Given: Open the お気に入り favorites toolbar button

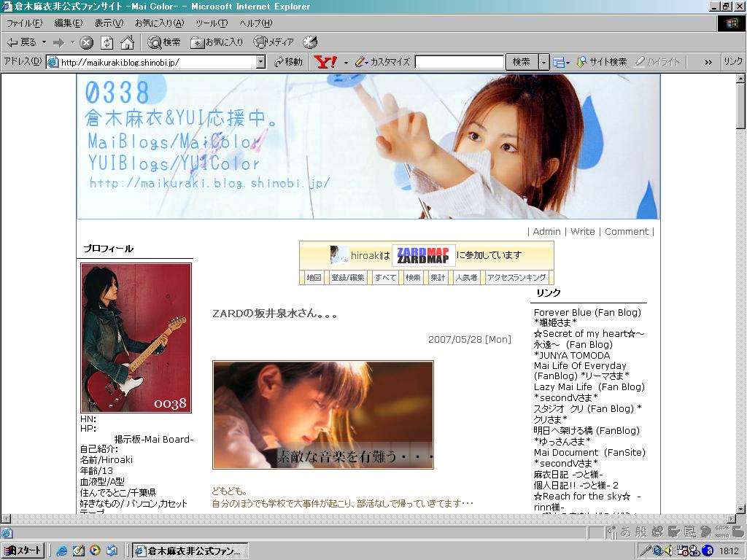Looking at the screenshot, I should 217,42.
